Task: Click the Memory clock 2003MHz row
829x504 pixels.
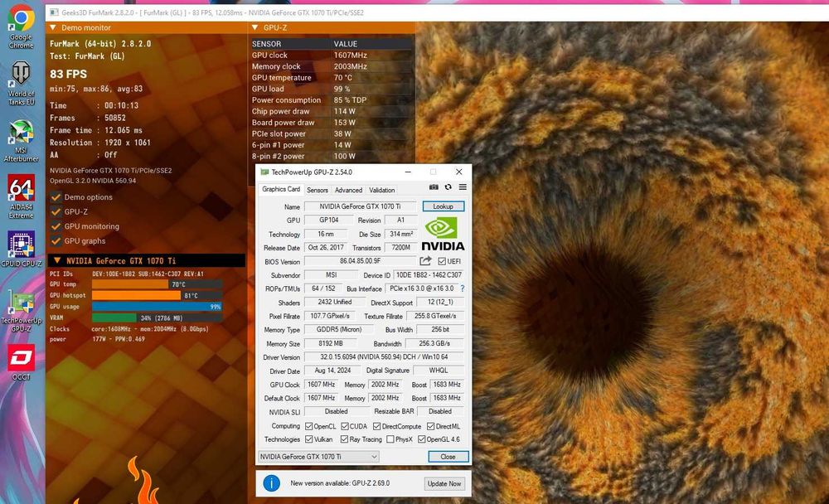Action: click(x=332, y=66)
